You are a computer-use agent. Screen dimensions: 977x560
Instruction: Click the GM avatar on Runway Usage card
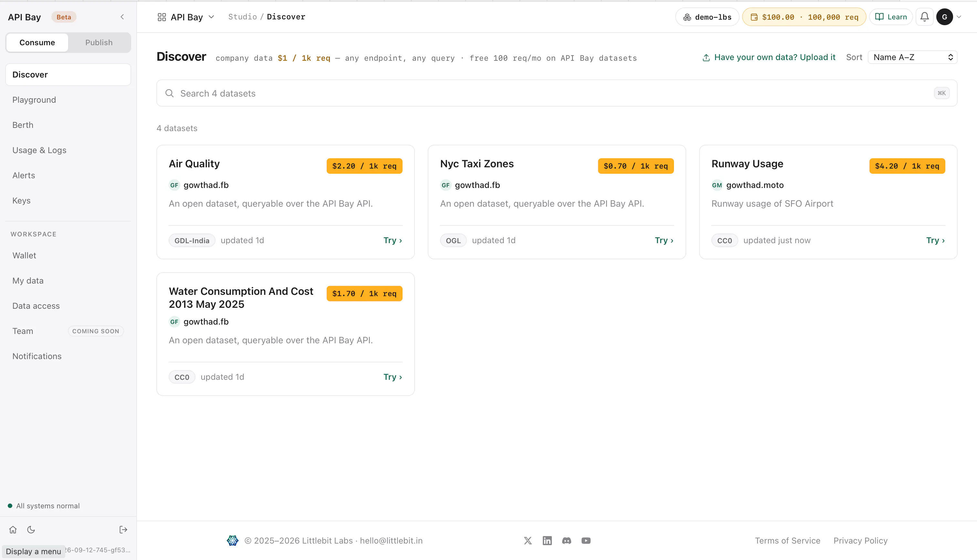pyautogui.click(x=717, y=185)
